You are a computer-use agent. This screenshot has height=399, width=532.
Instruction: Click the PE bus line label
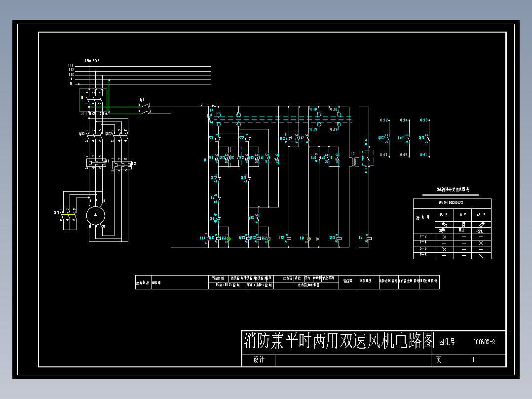pyautogui.click(x=71, y=83)
